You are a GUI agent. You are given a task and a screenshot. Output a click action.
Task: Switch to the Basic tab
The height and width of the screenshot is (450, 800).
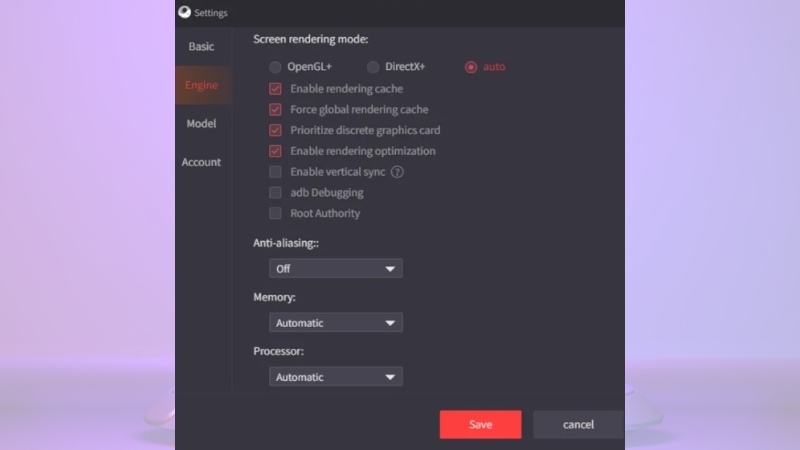[x=201, y=47]
